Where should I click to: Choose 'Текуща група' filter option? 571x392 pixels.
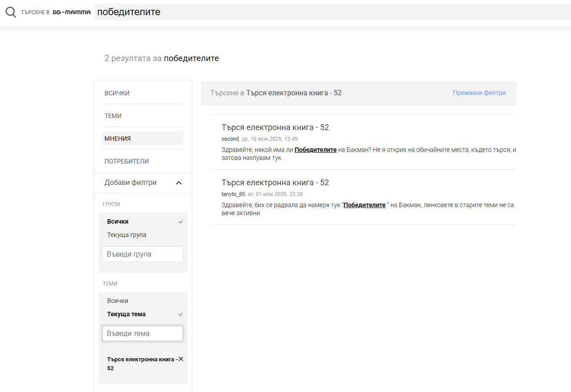tap(126, 235)
